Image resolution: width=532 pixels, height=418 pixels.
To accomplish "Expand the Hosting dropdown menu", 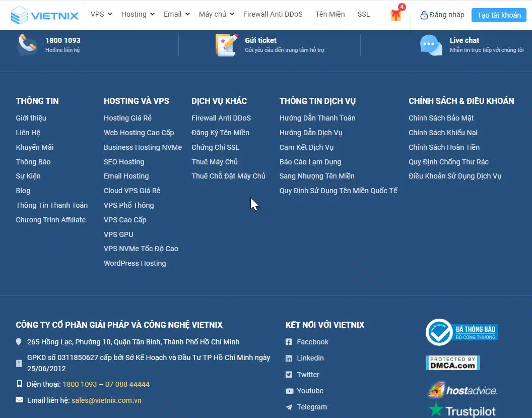I will (x=138, y=14).
